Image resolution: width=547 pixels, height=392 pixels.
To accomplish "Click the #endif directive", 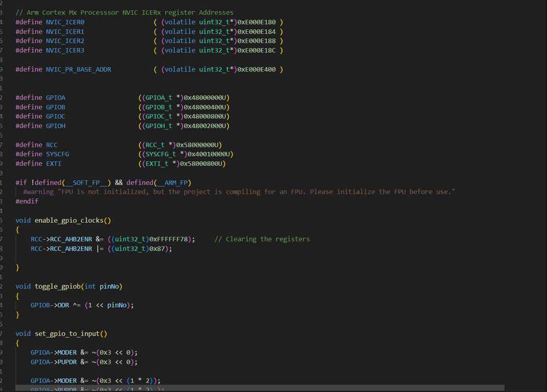I will 27,201.
